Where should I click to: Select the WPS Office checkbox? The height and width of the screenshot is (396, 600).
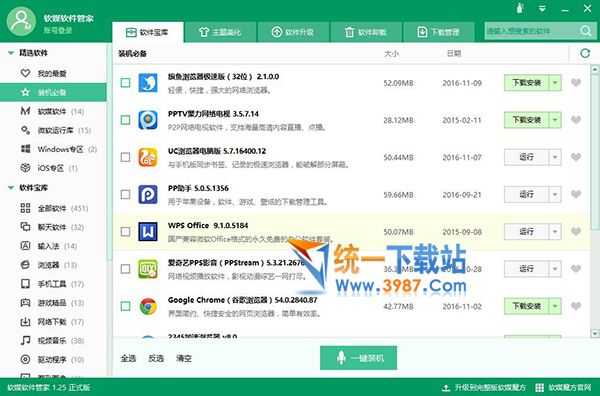[x=126, y=231]
